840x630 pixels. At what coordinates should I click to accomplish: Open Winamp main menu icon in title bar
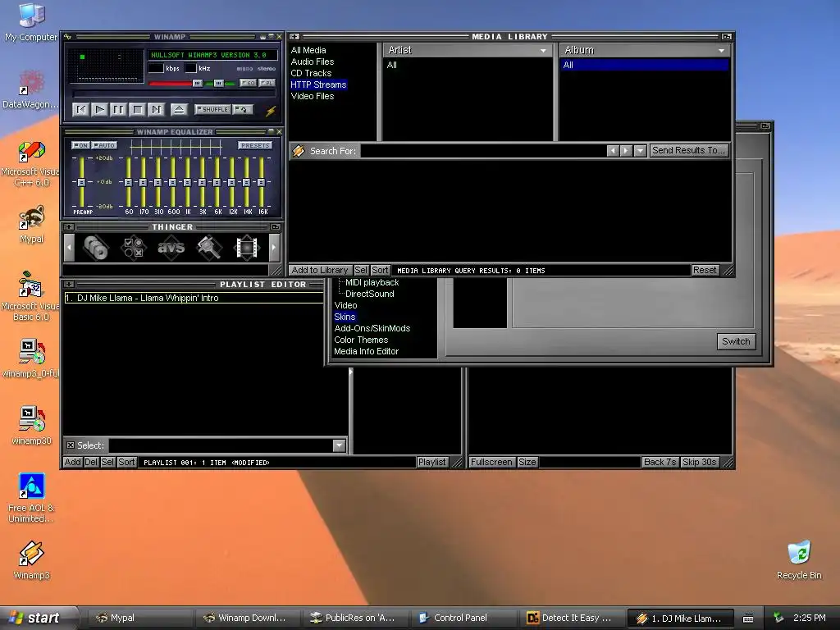tap(67, 36)
